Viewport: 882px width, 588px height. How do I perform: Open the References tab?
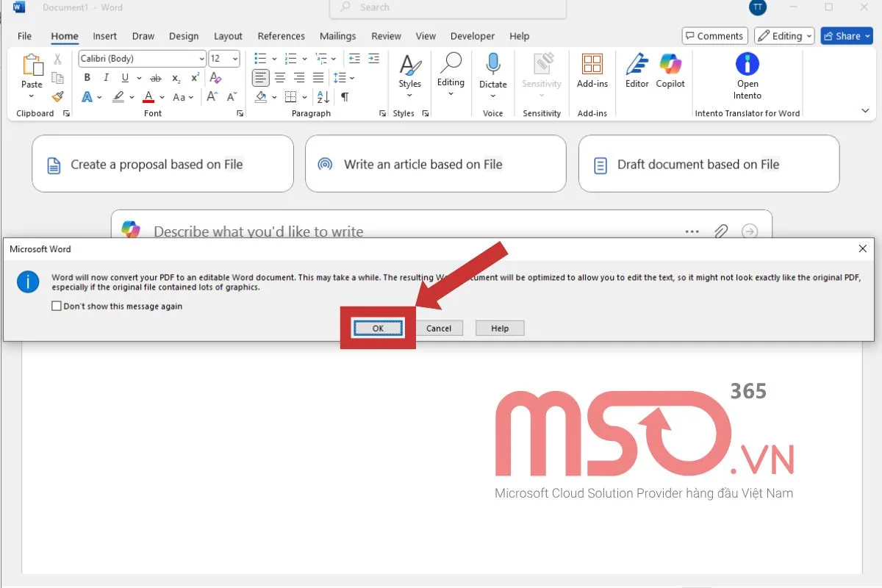coord(281,36)
